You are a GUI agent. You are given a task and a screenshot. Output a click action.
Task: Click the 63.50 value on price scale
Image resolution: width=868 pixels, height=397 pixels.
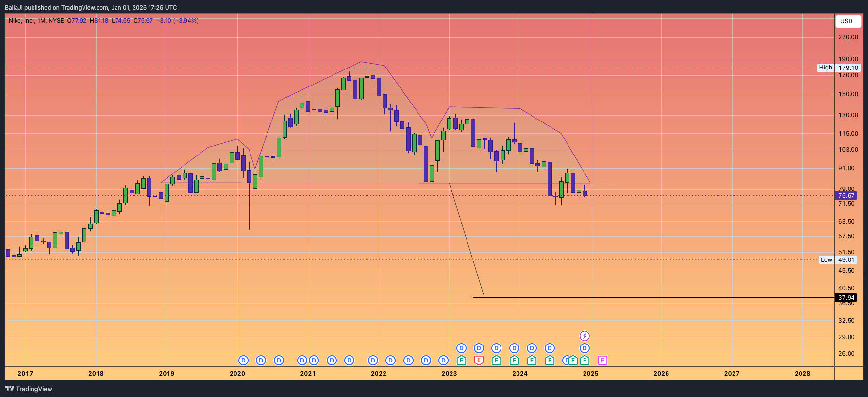click(847, 221)
